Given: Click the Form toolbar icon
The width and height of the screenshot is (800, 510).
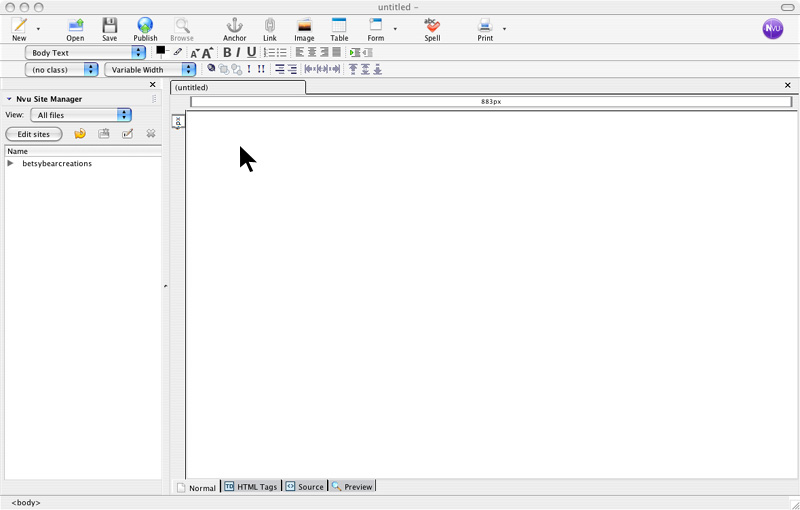Looking at the screenshot, I should (376, 29).
